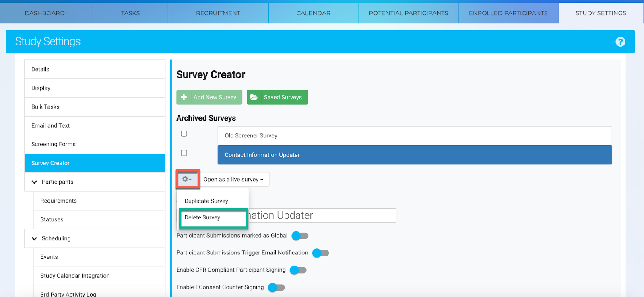Choose Duplicate Survey menu option
This screenshot has width=644, height=297.
coord(206,201)
